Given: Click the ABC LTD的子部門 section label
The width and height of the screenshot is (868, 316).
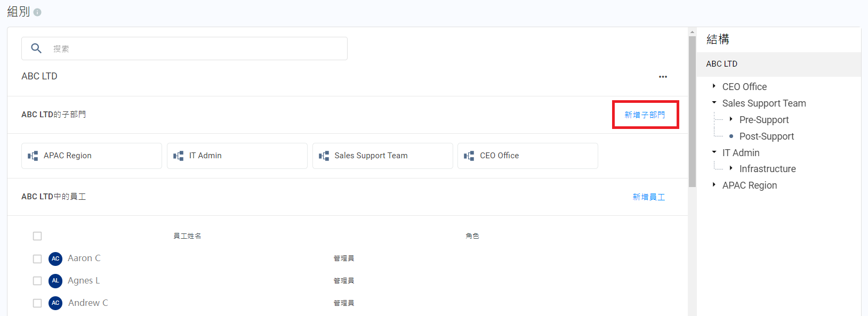Looking at the screenshot, I should click(x=53, y=115).
